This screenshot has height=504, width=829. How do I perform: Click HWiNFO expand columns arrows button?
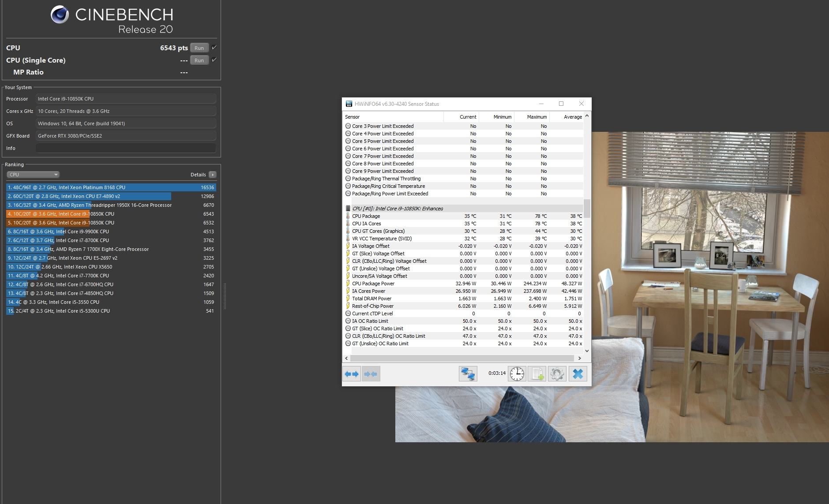point(352,374)
